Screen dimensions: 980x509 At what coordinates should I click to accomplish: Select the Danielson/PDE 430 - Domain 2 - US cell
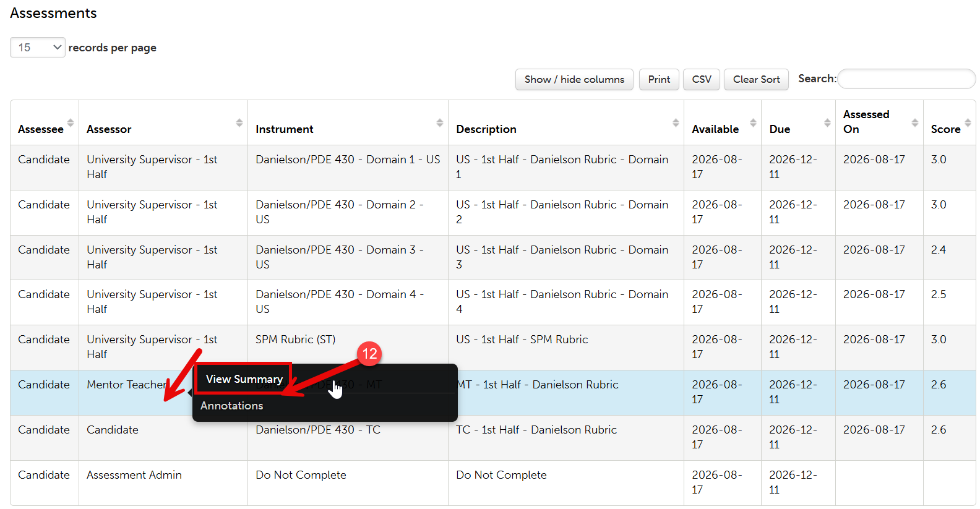tap(348, 212)
